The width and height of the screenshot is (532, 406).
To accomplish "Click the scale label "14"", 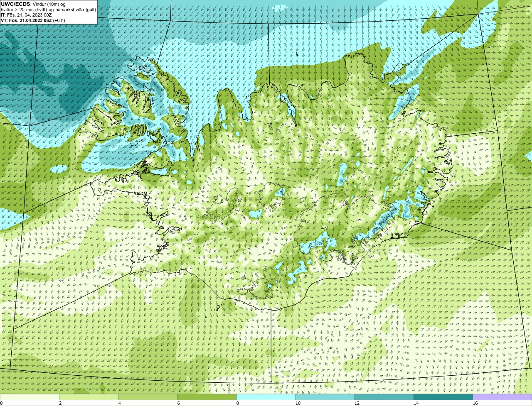I will point(416,403).
